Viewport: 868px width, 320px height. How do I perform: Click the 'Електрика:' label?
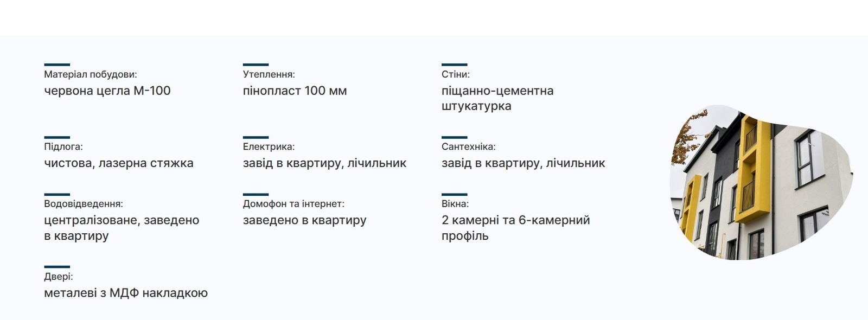[269, 146]
